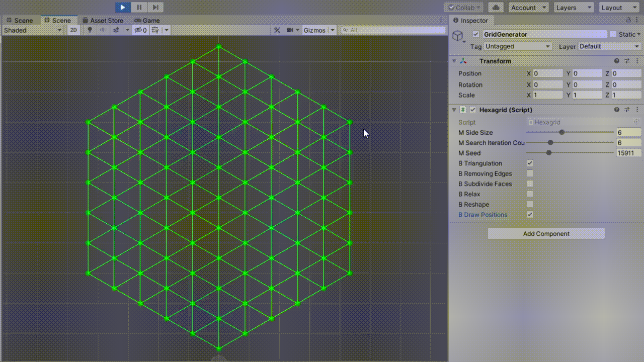
Task: Open the Scene panel kebab menu
Action: (441, 21)
